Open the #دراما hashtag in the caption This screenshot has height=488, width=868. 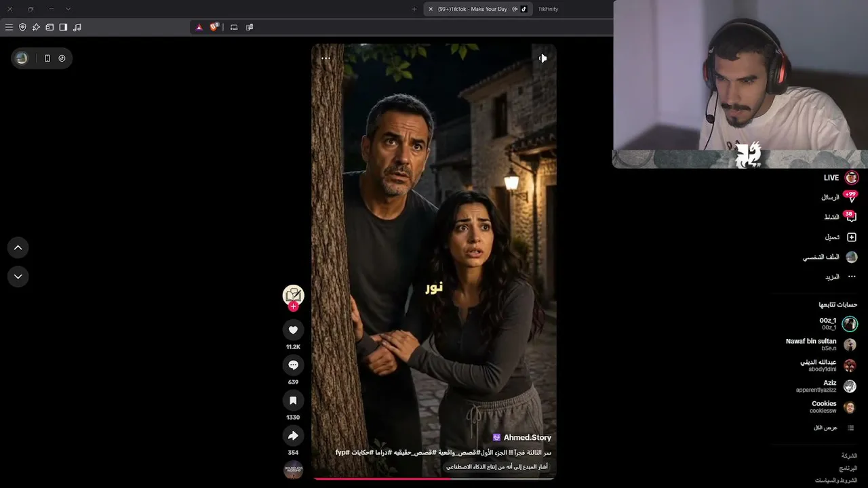384,453
